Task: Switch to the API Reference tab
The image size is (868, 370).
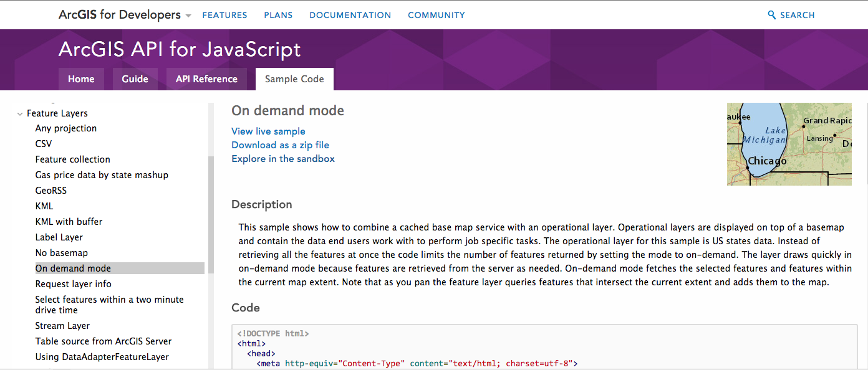Action: click(x=206, y=79)
